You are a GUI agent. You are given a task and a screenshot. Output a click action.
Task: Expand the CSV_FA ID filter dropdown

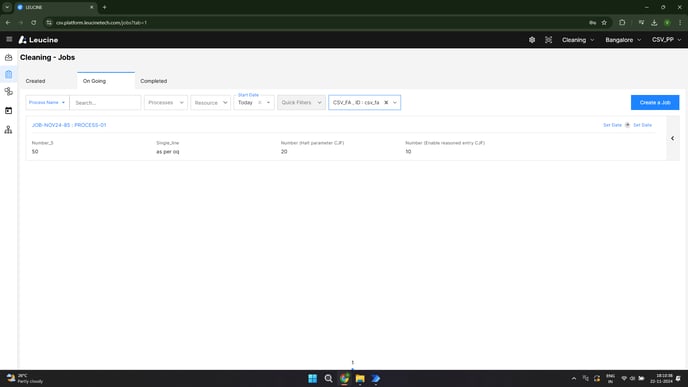click(x=395, y=103)
